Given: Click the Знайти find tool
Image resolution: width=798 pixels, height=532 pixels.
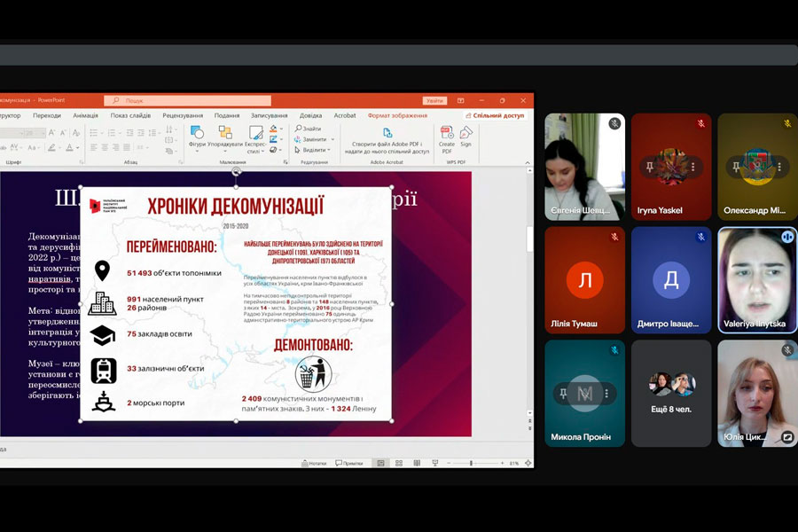Looking at the screenshot, I should click(x=307, y=129).
